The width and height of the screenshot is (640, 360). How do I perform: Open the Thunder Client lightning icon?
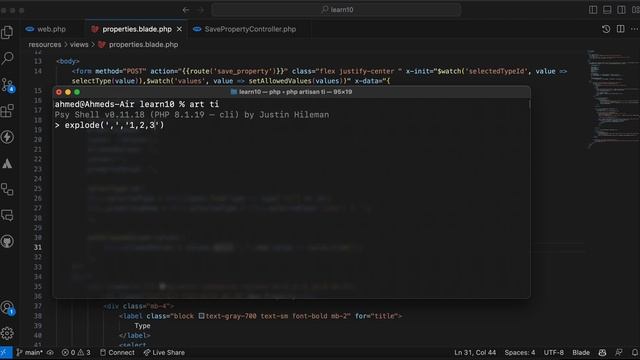click(7, 137)
